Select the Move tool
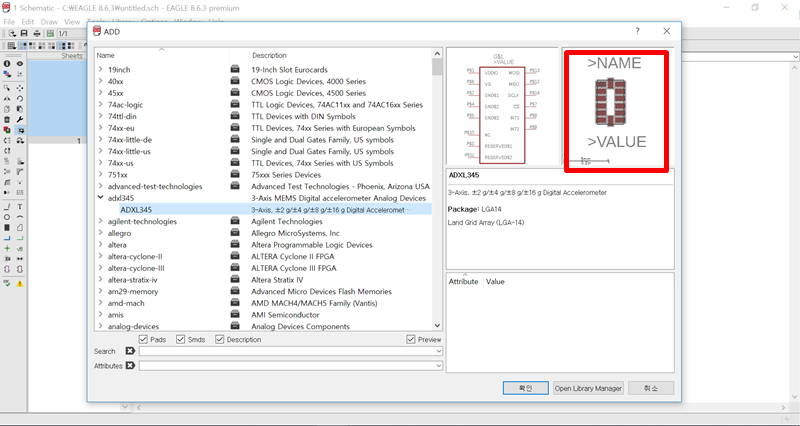This screenshot has height=426, width=800. tap(20, 88)
